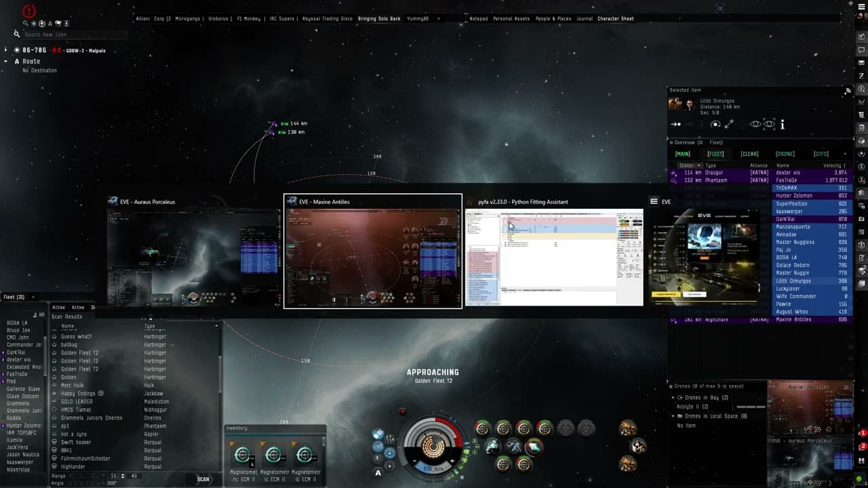Open the Notepad window tab
Screen dimensions: 868x488
coord(479,19)
